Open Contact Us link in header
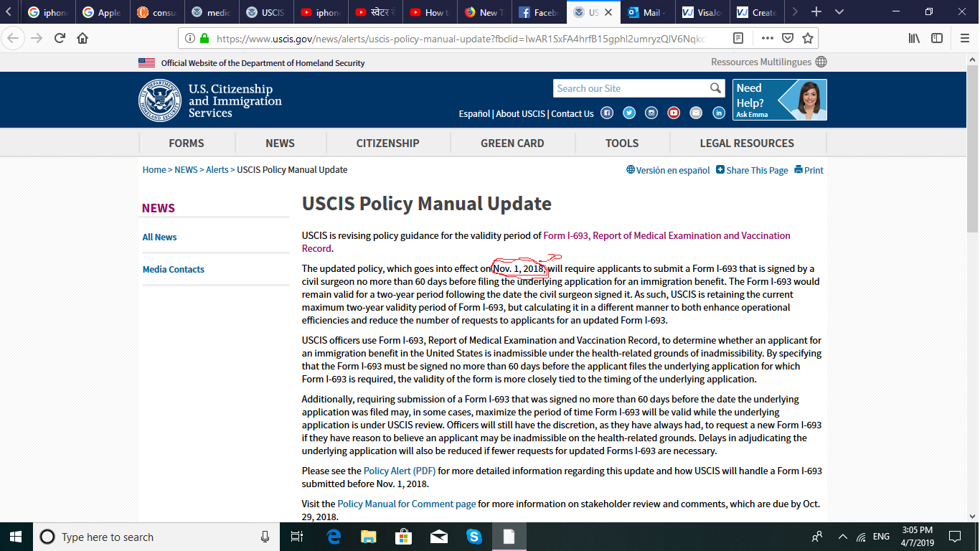Image resolution: width=980 pixels, height=551 pixels. [573, 113]
